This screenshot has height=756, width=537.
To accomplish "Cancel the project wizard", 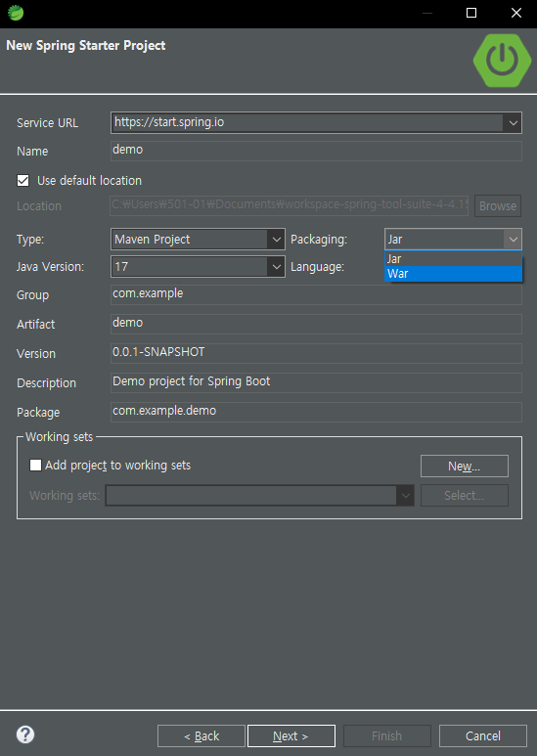I will (482, 735).
